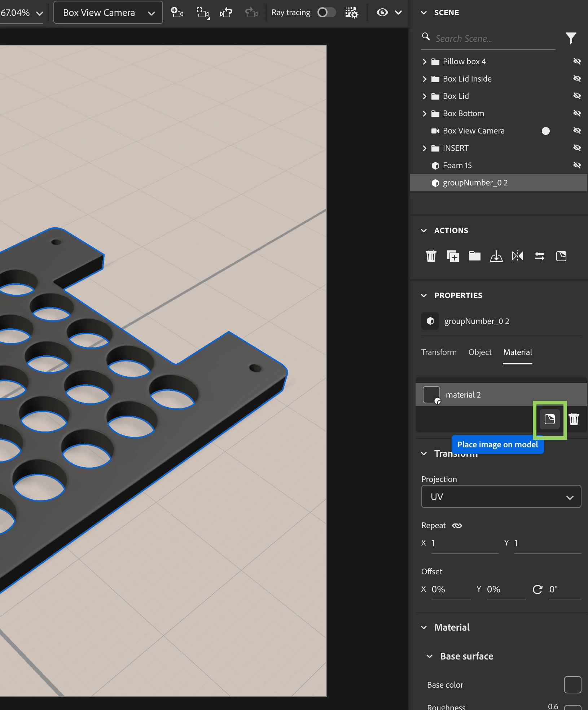This screenshot has width=588, height=710.
Task: Click the frame selection camera icon
Action: (x=203, y=13)
